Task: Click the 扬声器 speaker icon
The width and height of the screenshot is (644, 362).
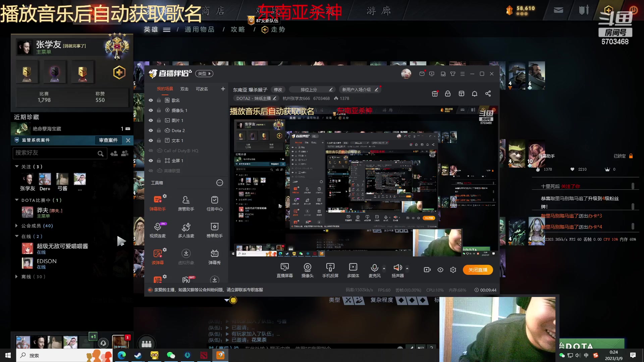Action: tap(397, 267)
